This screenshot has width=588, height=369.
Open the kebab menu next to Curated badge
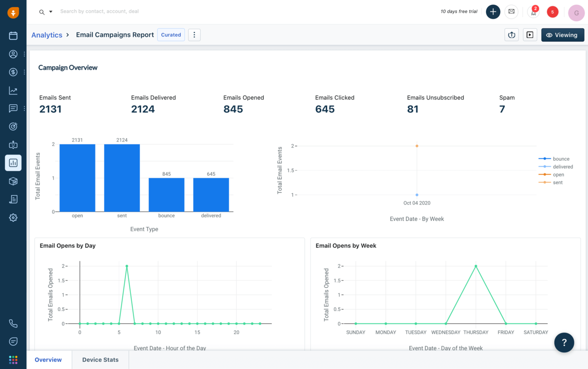[x=194, y=35]
